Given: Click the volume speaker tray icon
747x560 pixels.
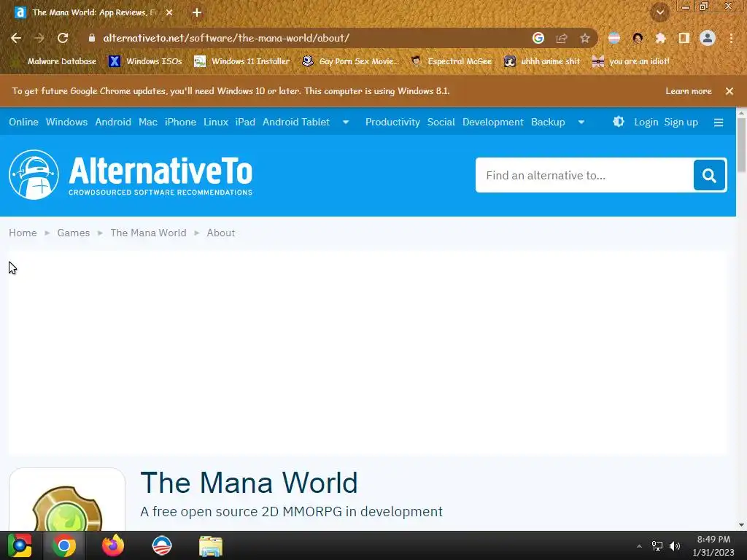Looking at the screenshot, I should [x=675, y=546].
